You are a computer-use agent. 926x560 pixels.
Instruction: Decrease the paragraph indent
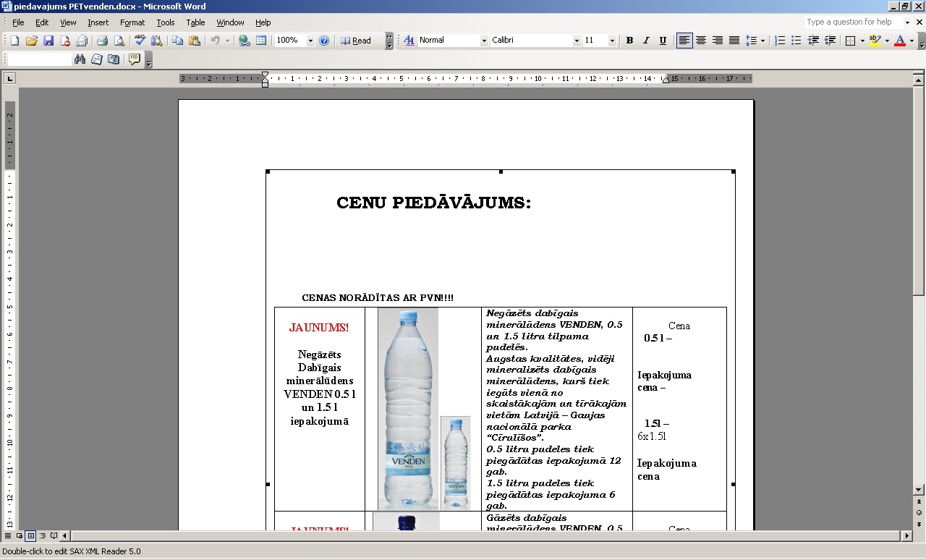(812, 41)
